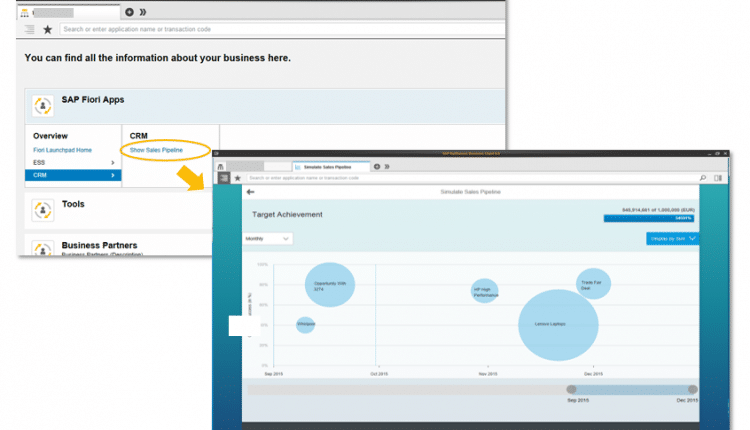Focus the search field in front window
The image size is (750, 430).
point(471,178)
